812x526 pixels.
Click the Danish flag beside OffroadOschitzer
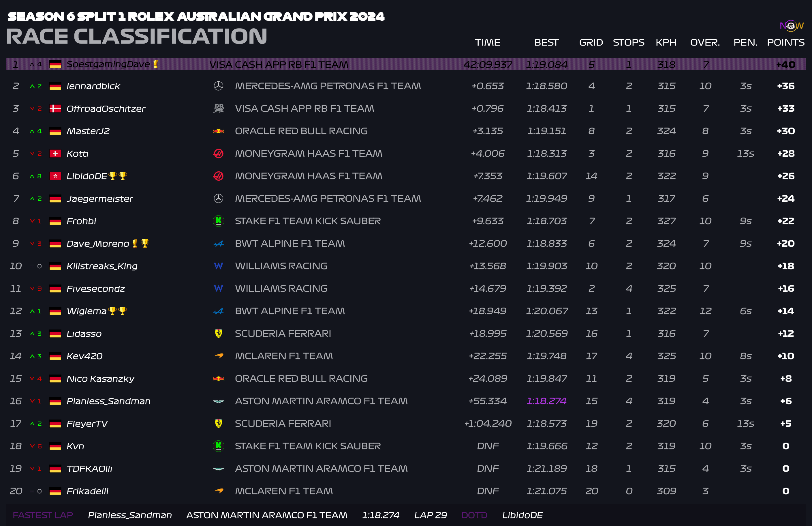coord(55,108)
